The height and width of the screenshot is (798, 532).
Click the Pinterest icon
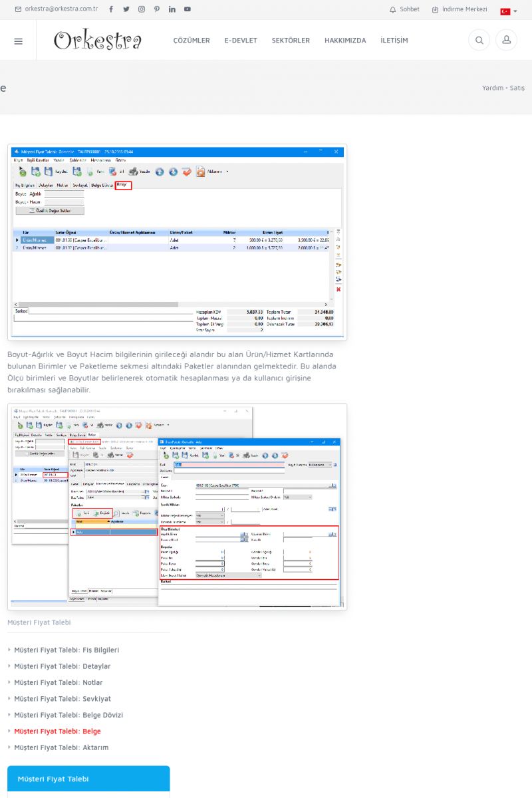point(157,9)
